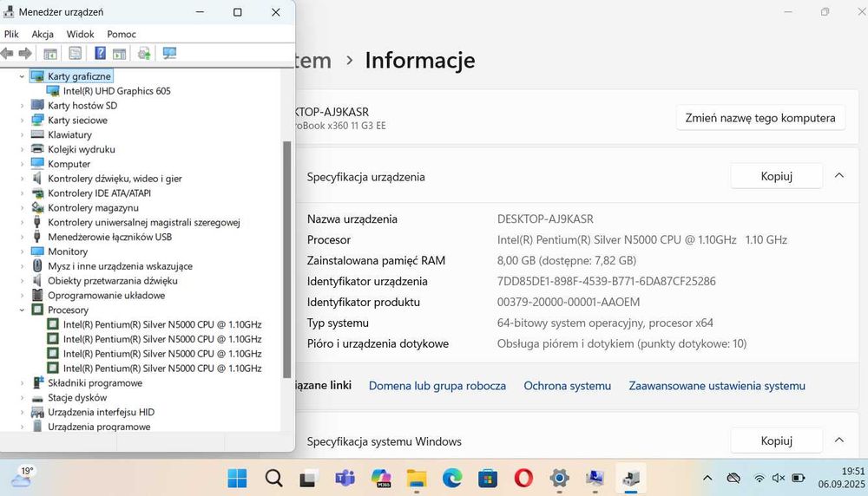Open Task View on the taskbar

point(308,479)
